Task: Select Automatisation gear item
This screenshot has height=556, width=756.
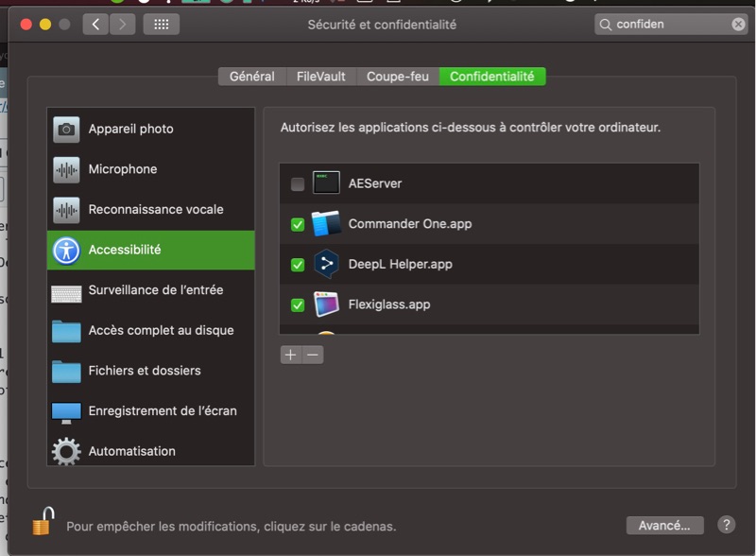Action: point(131,452)
